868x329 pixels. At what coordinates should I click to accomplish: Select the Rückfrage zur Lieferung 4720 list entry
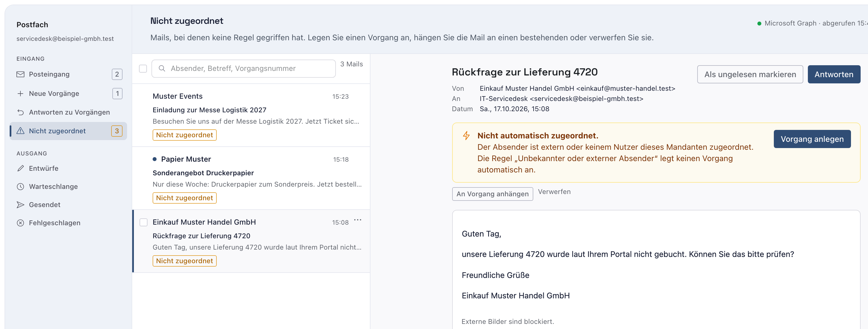coord(251,241)
